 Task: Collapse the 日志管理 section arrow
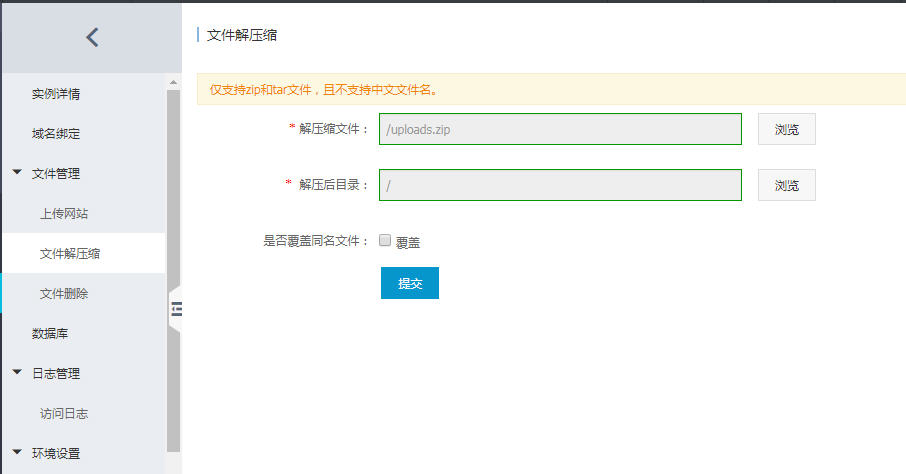tap(17, 372)
